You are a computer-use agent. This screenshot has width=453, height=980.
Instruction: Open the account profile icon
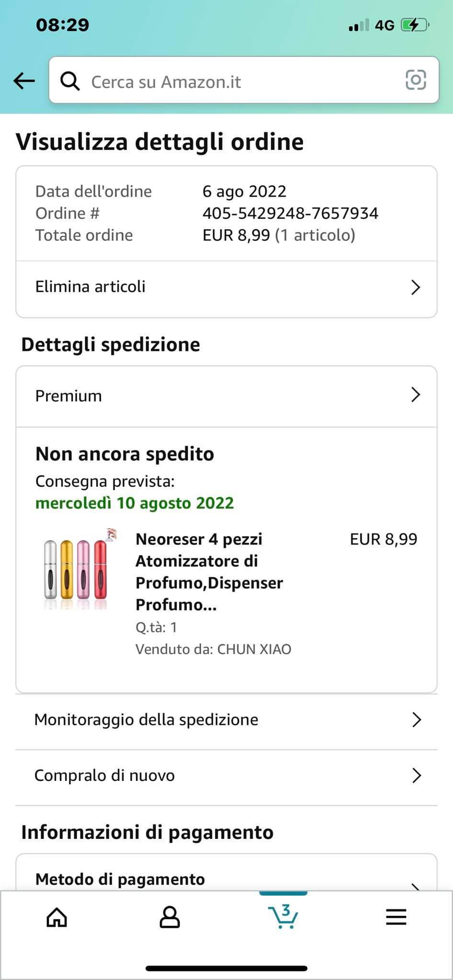(x=170, y=917)
